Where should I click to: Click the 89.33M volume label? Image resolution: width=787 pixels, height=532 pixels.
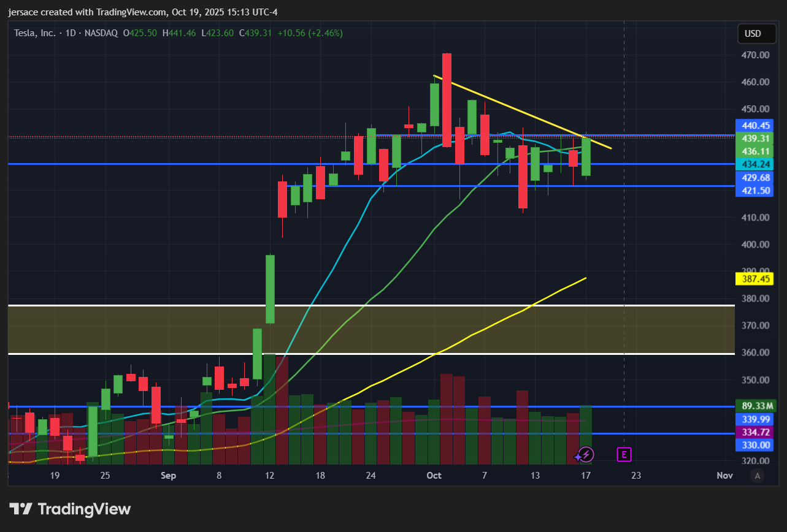[x=756, y=406]
